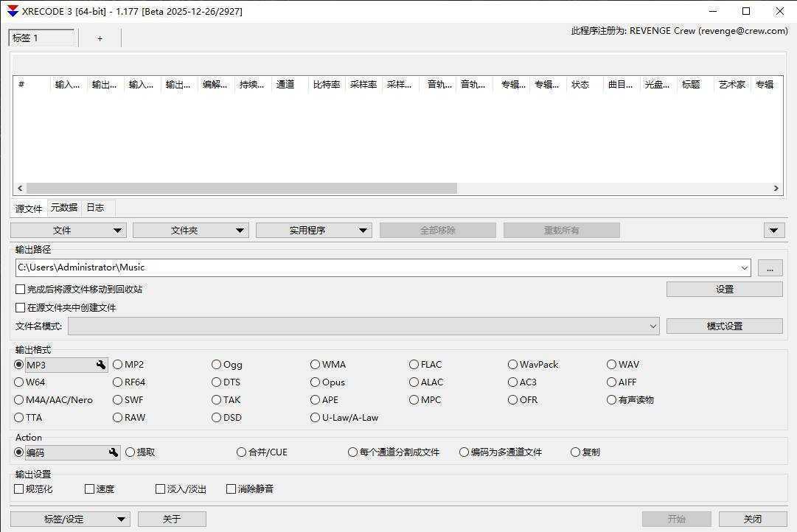Open the 文件名模式 dropdown list
Viewport: 797px width, 532px height.
(x=652, y=326)
